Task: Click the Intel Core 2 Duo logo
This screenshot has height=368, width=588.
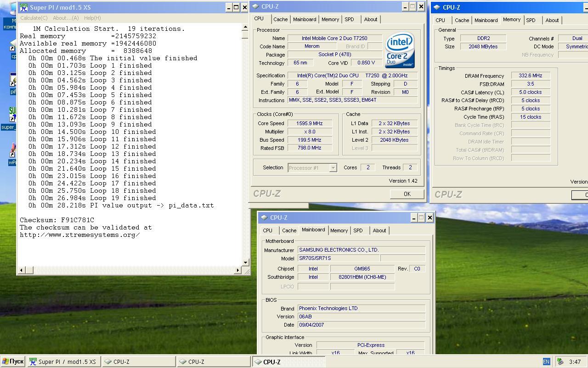Action: (x=400, y=50)
